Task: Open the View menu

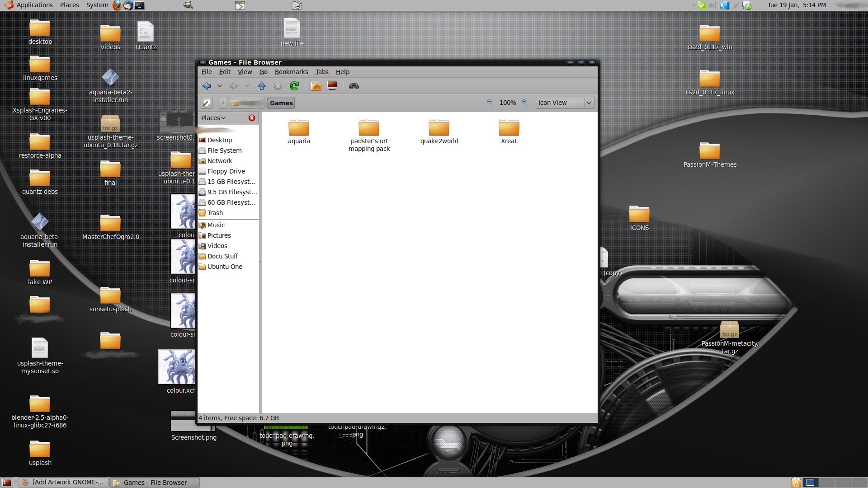Action: [x=245, y=72]
